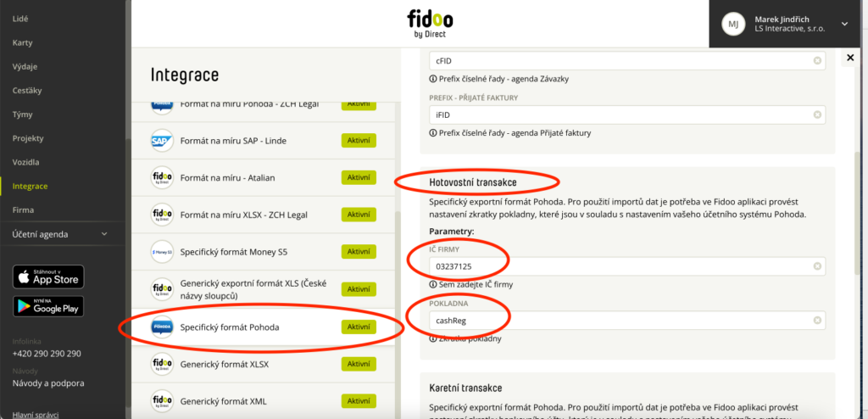Select Formát na míru XLSX - ZCH Legal

263,215
